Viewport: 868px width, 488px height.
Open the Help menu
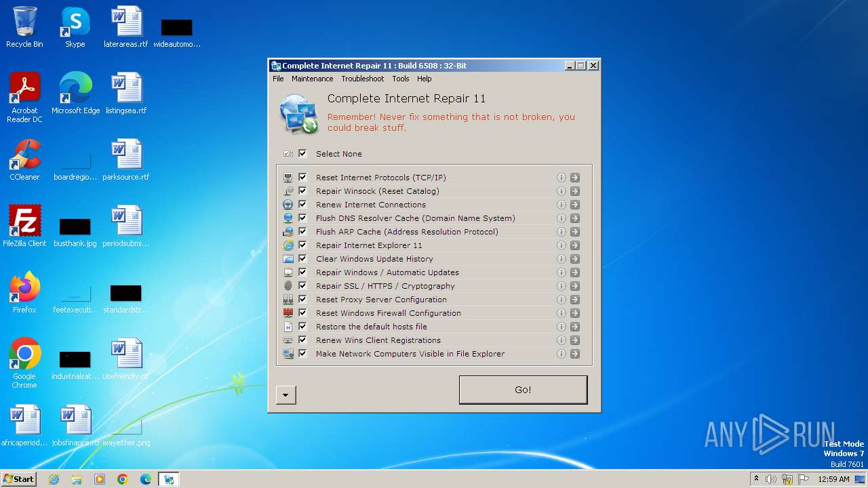pos(424,79)
